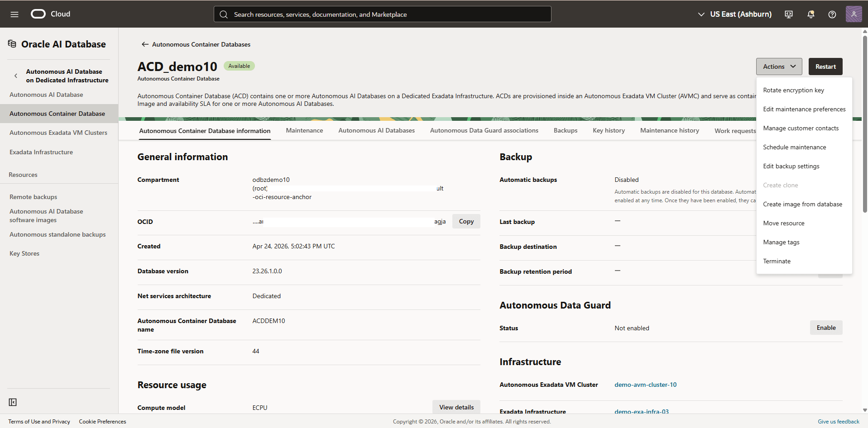
Task: Open the Cloud Shell developer tools icon
Action: tap(789, 14)
